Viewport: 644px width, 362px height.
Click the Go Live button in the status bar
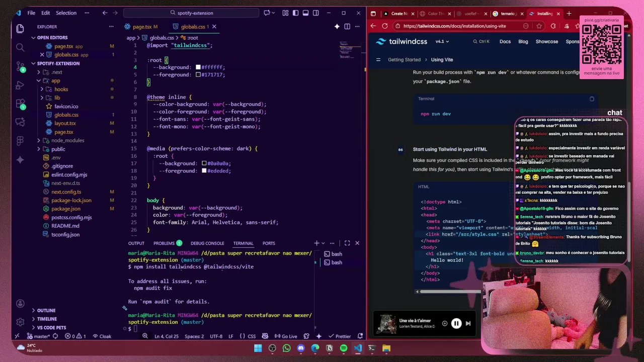[285, 336]
